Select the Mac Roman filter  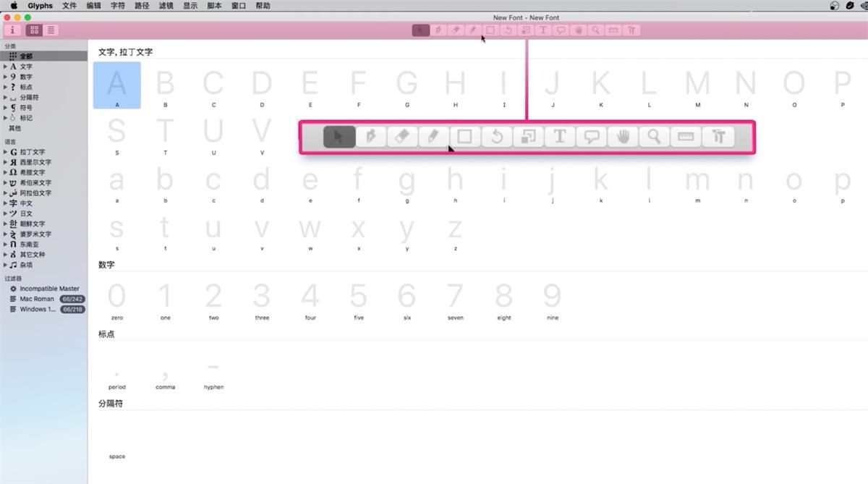(x=36, y=299)
